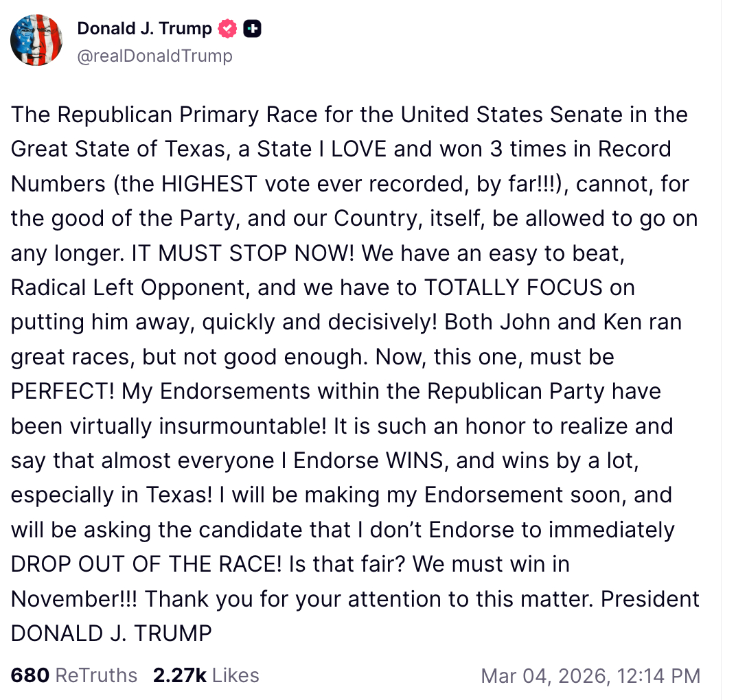Click the ReTruths label
This screenshot has height=700, width=736.
tap(95, 675)
